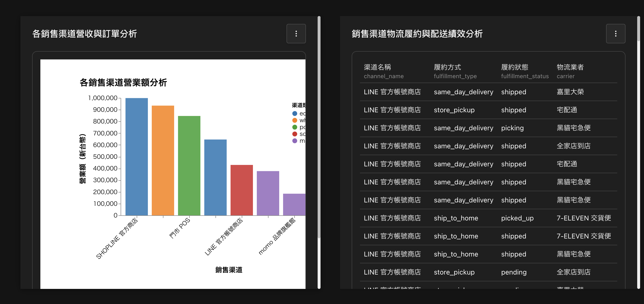644x304 pixels.
Task: Click the blue legend swatch in the chart
Action: coord(295,114)
